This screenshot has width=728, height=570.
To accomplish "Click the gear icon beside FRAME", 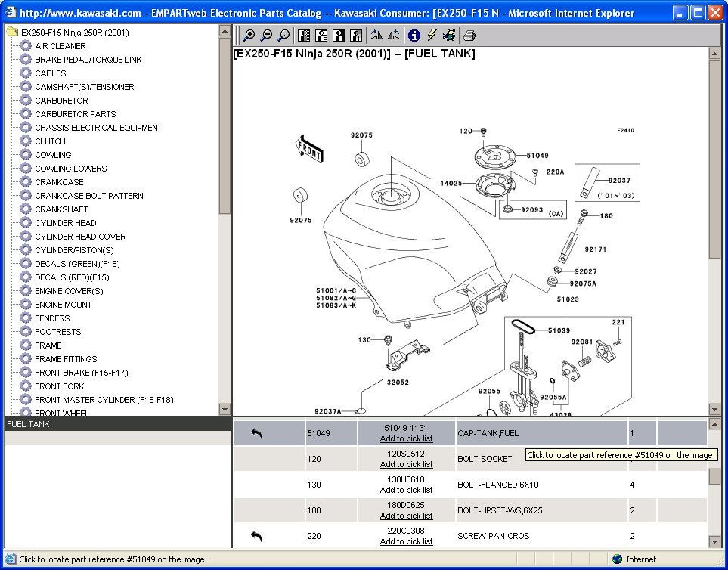I will pyautogui.click(x=26, y=345).
